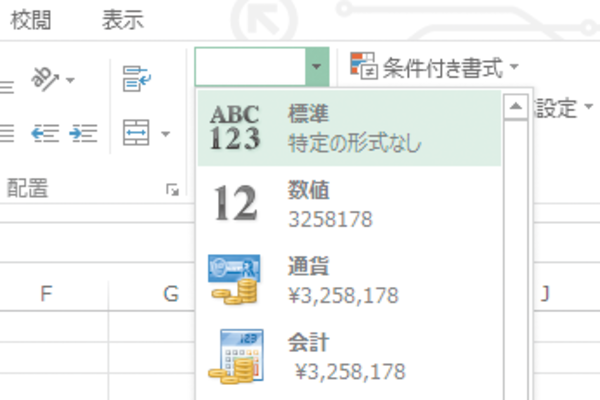Open the 設定 dropdown arrow
600x400 pixels.
click(589, 106)
